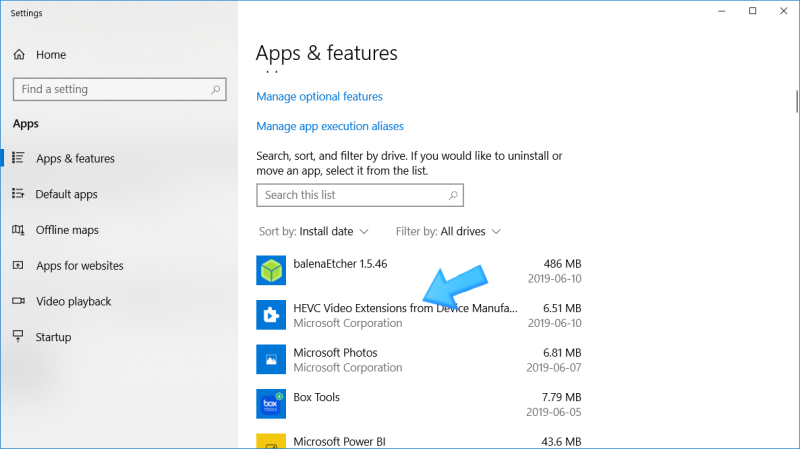Click the 2019-06-07 install date
This screenshot has height=449, width=800.
coord(554,367)
